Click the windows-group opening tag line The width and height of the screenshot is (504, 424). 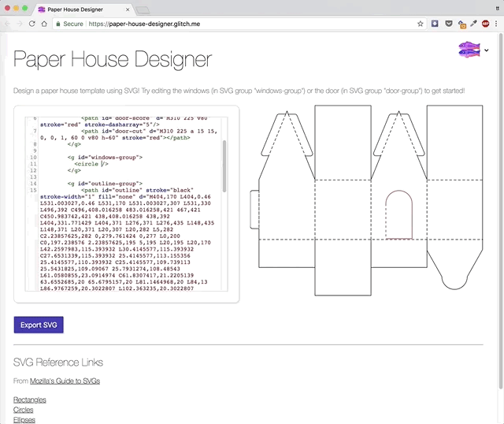105,158
